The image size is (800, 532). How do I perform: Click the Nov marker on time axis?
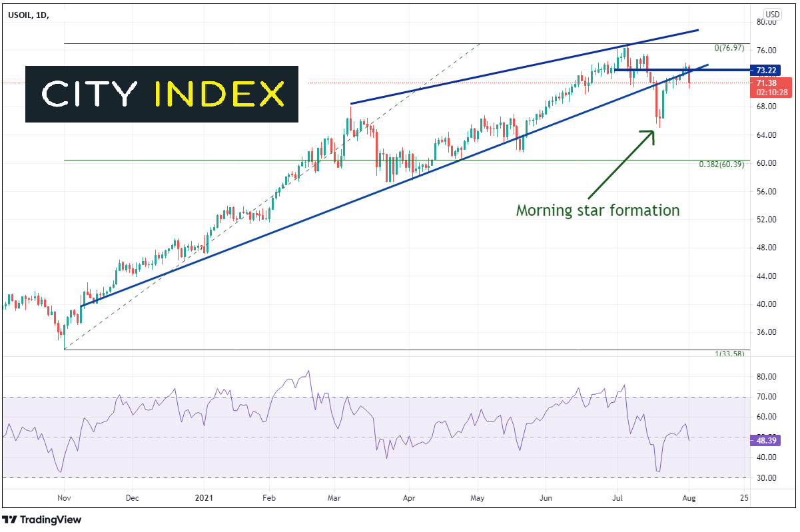[64, 497]
